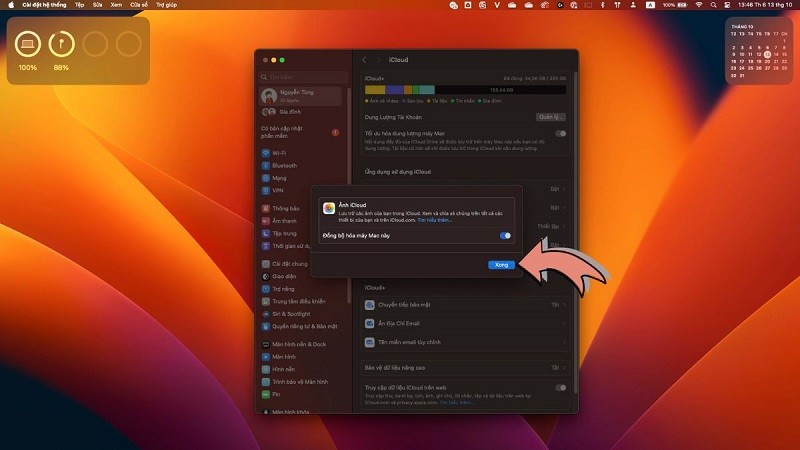This screenshot has width=800, height=450.
Task: Toggle iCloud data access on web switch
Action: (x=560, y=387)
